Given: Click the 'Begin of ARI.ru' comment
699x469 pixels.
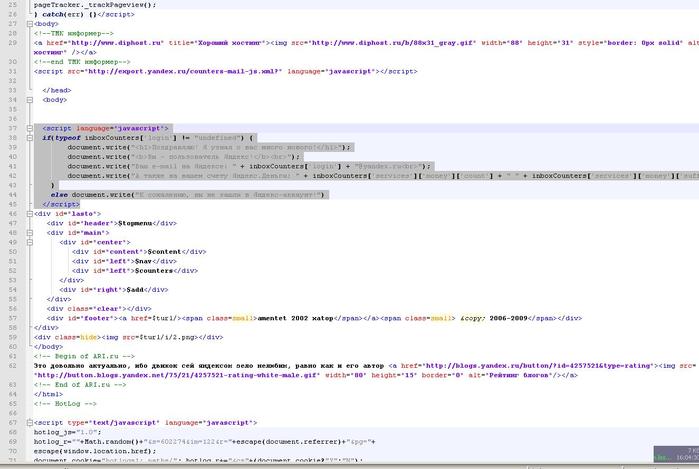Looking at the screenshot, I should click(84, 357).
